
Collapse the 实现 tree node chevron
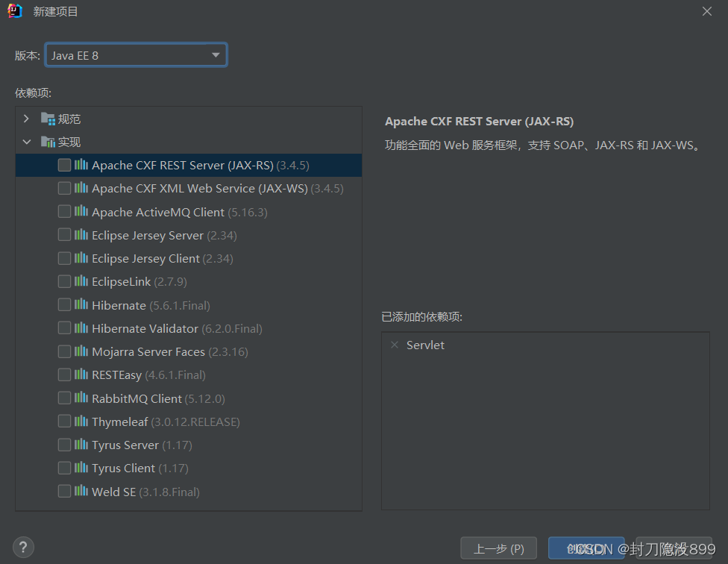(26, 142)
